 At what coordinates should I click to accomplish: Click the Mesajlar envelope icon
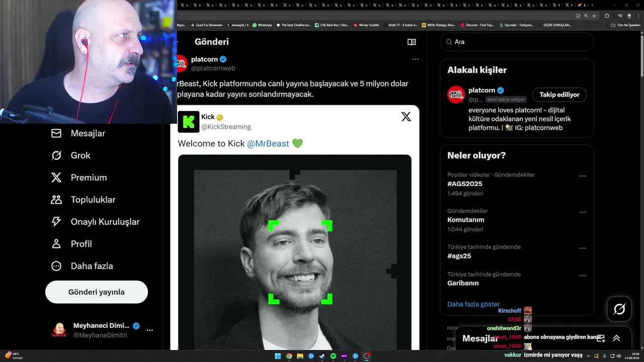click(x=56, y=133)
